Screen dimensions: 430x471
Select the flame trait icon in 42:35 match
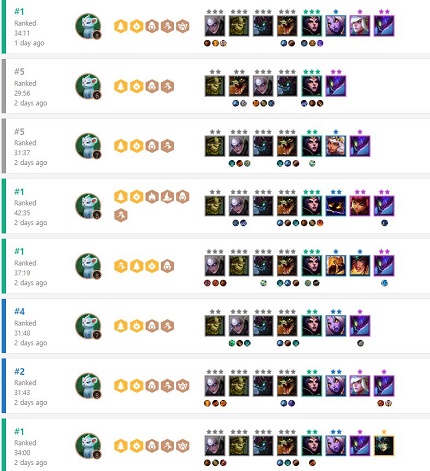click(x=152, y=197)
